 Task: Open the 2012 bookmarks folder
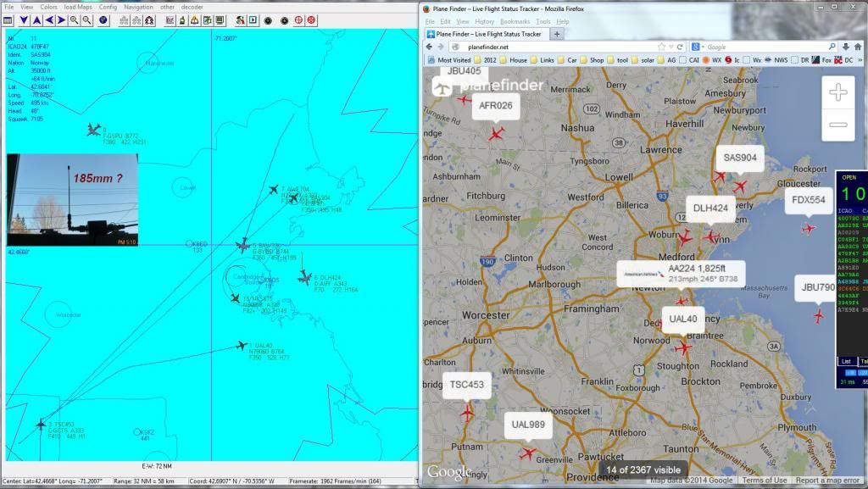coord(486,59)
